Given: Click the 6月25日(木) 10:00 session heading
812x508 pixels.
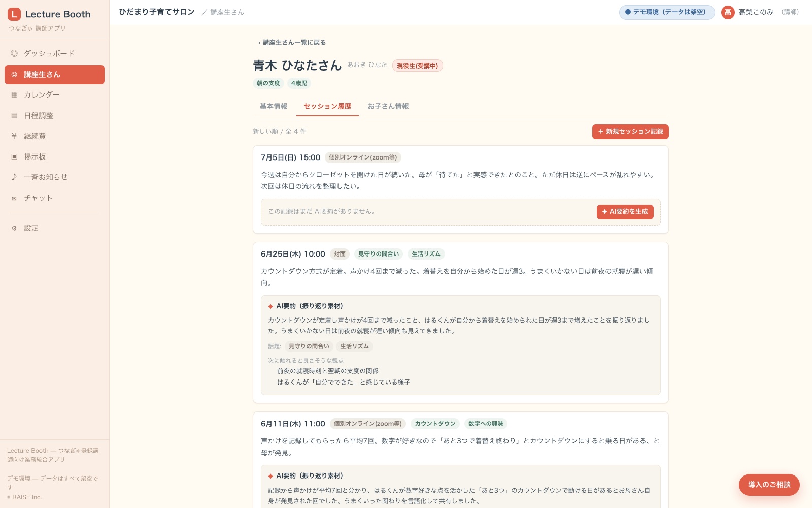Looking at the screenshot, I should click(293, 254).
